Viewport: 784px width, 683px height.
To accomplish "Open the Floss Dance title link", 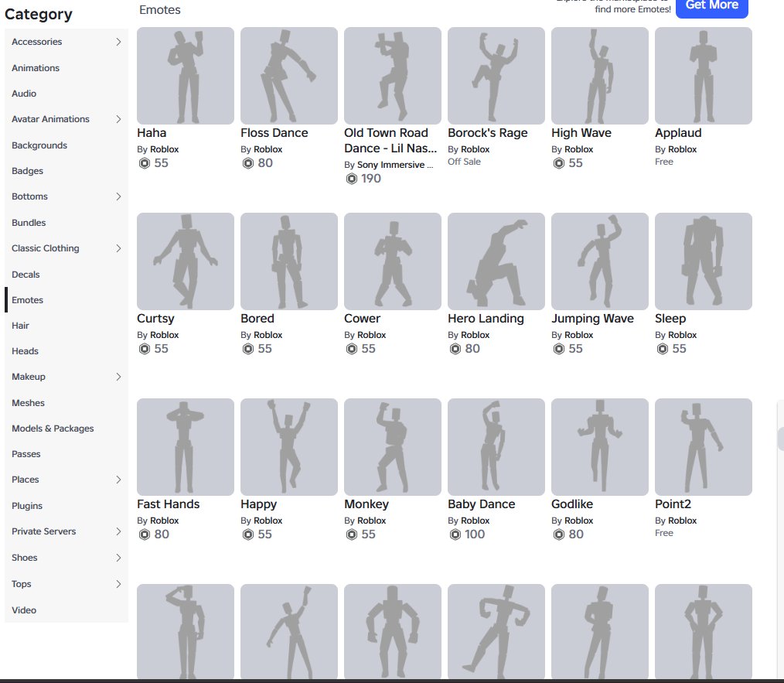I will [x=274, y=133].
